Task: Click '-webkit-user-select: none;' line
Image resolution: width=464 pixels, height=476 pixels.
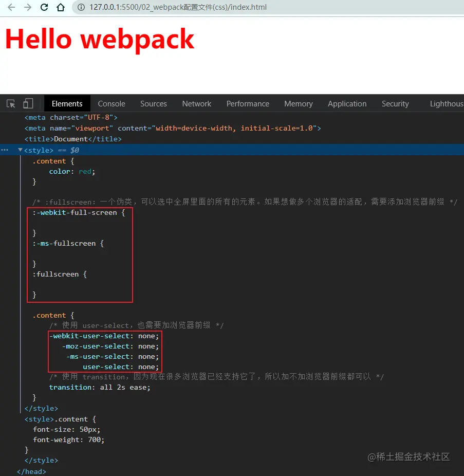Action: [104, 336]
